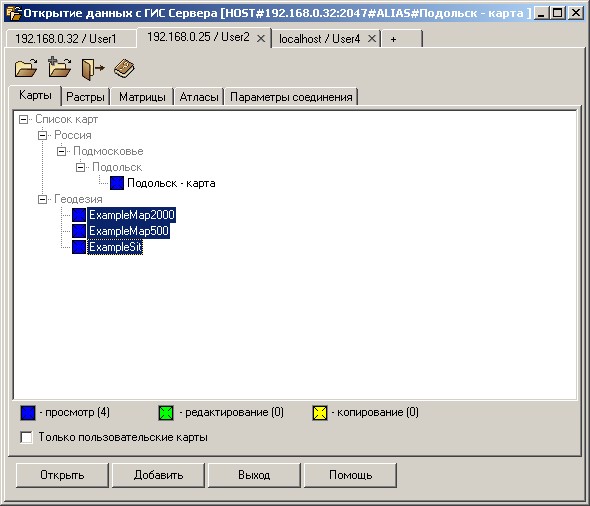Open the Параметры соединения tab
This screenshot has height=506, width=590.
click(291, 97)
